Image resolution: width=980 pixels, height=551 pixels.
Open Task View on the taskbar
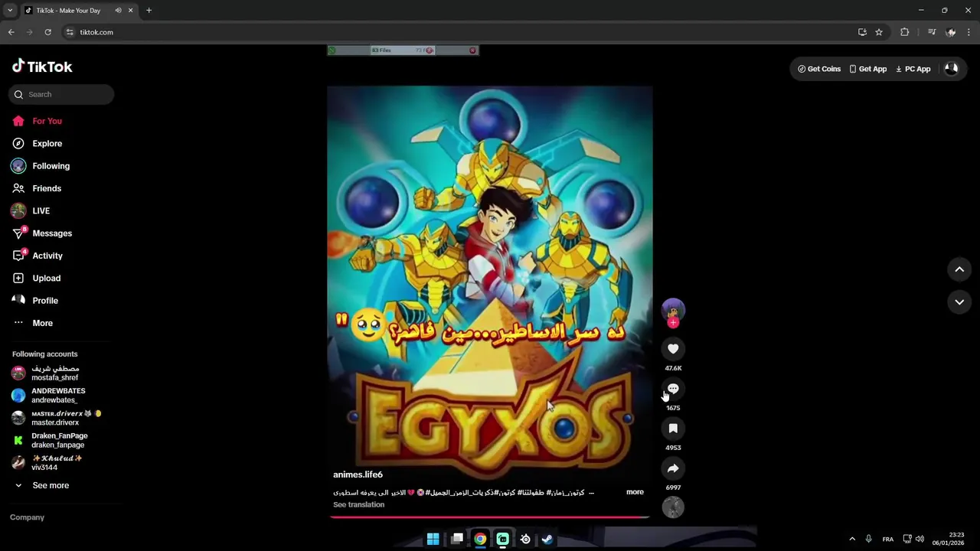coord(457,539)
